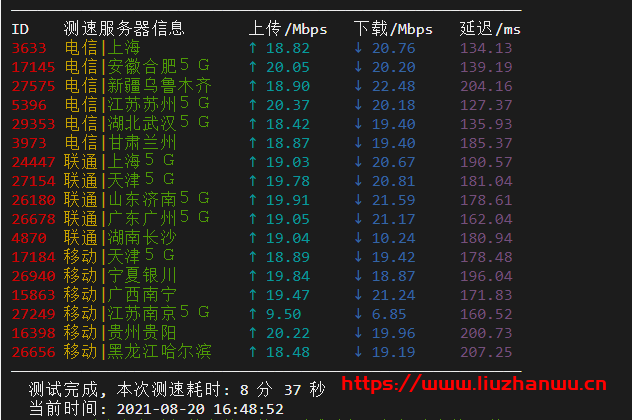Select server ID 26678
Viewport: 632px width, 420px height.
point(33,219)
